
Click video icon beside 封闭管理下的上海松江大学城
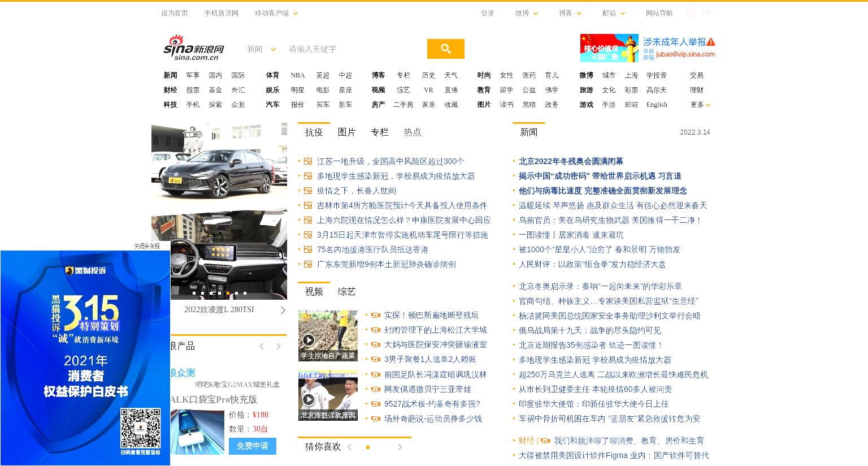[x=376, y=330]
